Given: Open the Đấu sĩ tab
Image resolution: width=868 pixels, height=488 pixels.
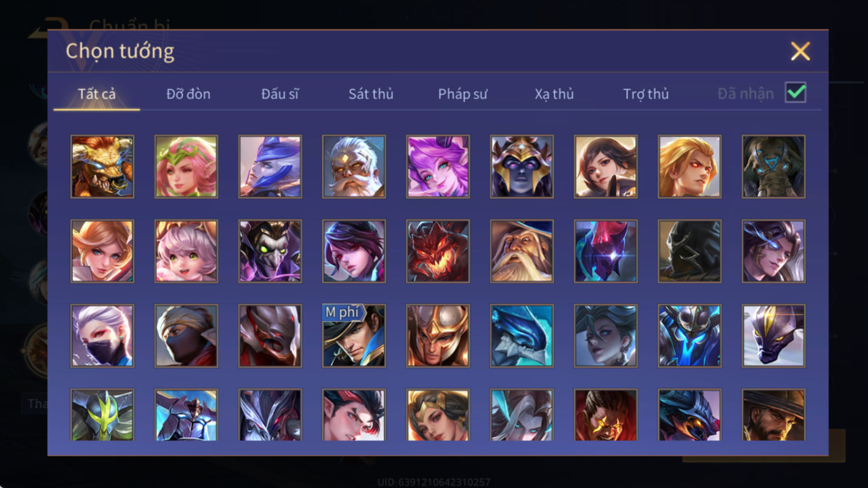Looking at the screenshot, I should point(280,94).
